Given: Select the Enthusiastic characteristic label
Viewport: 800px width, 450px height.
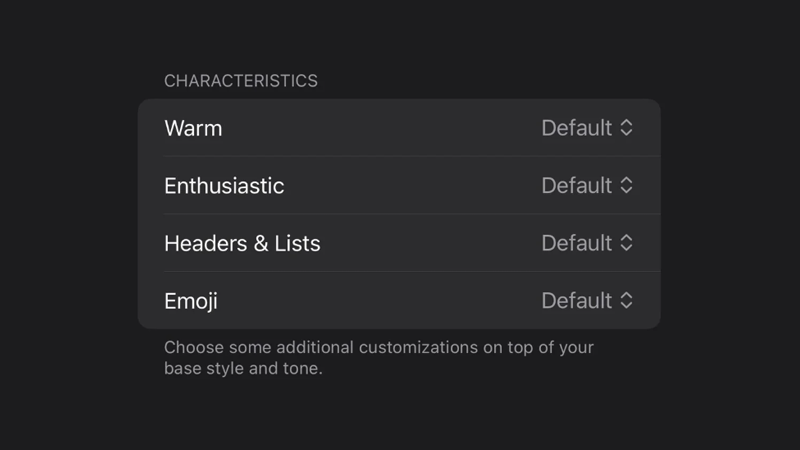Looking at the screenshot, I should (x=224, y=186).
